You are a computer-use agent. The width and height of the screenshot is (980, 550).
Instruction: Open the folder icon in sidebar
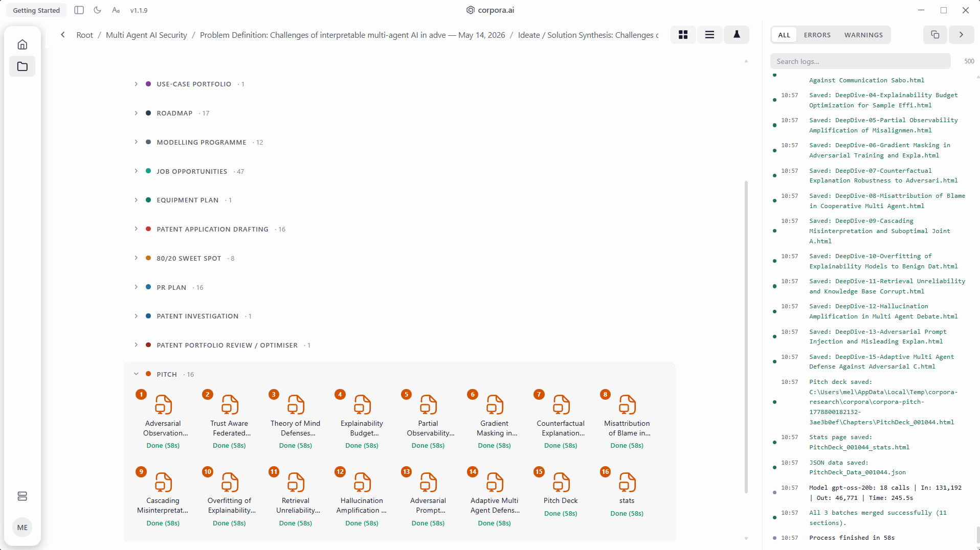pos(22,66)
